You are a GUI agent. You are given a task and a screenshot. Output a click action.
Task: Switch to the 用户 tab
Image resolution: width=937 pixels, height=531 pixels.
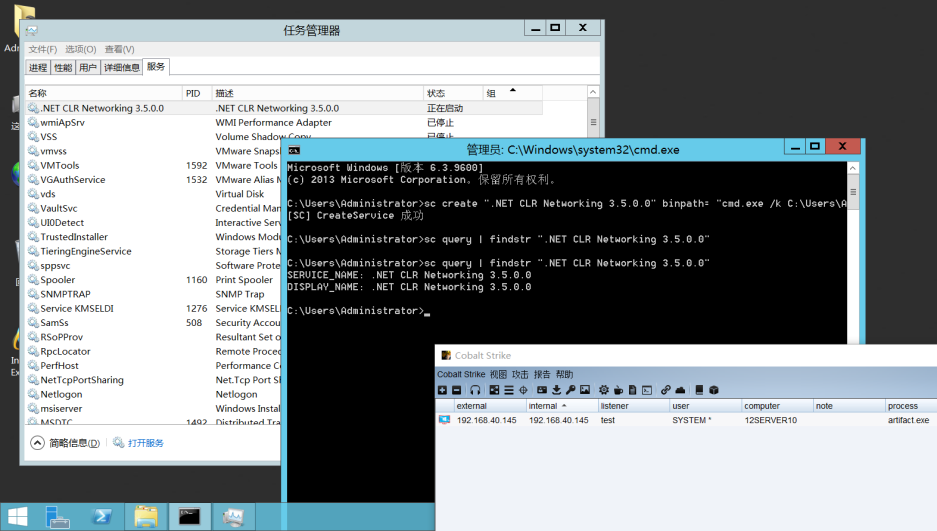pyautogui.click(x=88, y=67)
